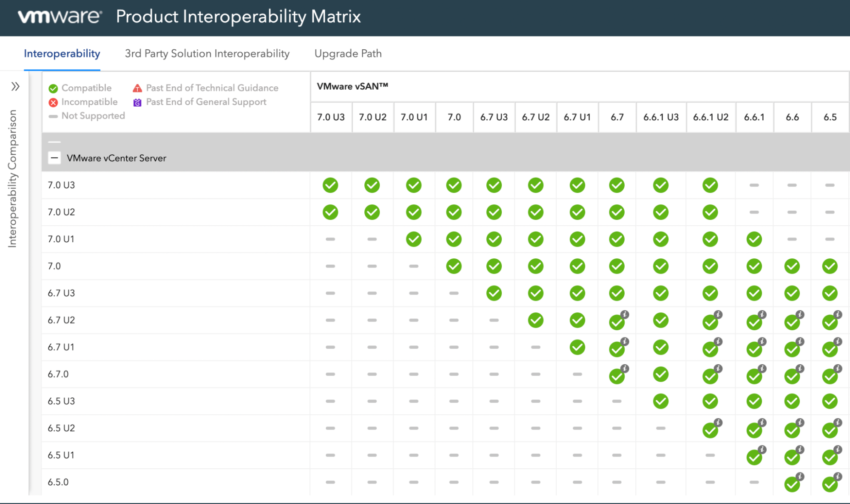
Task: Click not-supported dash for vCenter 7.0 U3, vSAN 6.6.1
Action: 754,185
